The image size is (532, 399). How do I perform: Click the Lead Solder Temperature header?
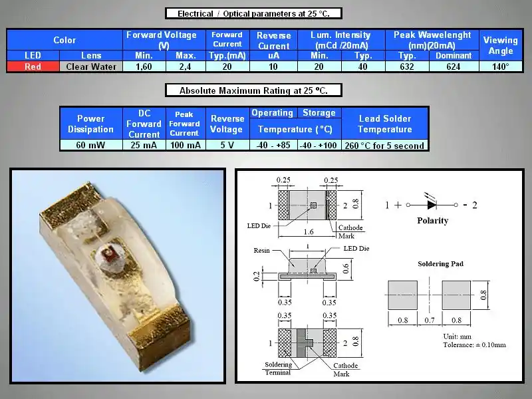384,124
